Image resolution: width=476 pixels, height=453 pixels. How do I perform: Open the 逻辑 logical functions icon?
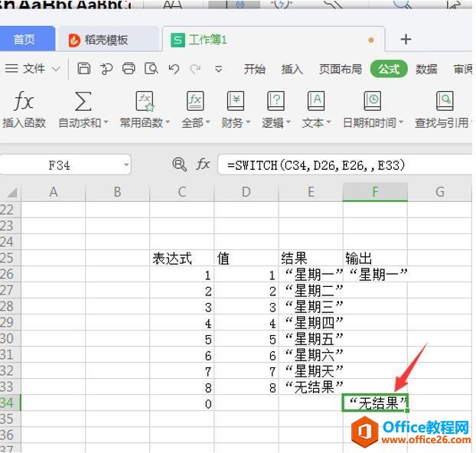point(275,101)
